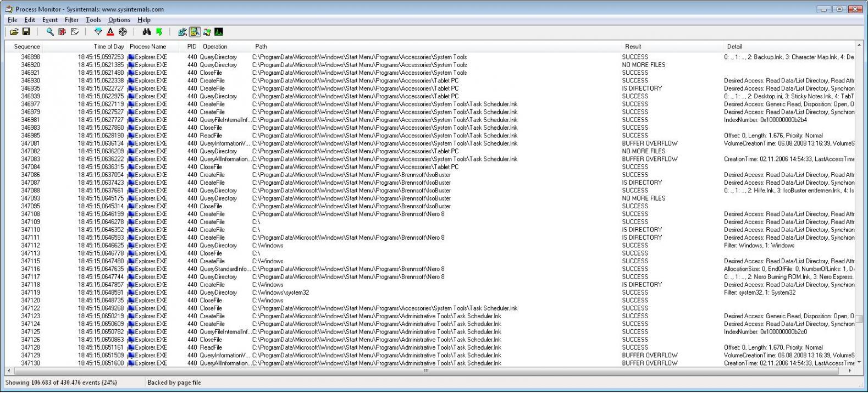The height and width of the screenshot is (393, 868).
Task: Select Explorer.EXE icon in row 346898
Action: pyautogui.click(x=131, y=57)
